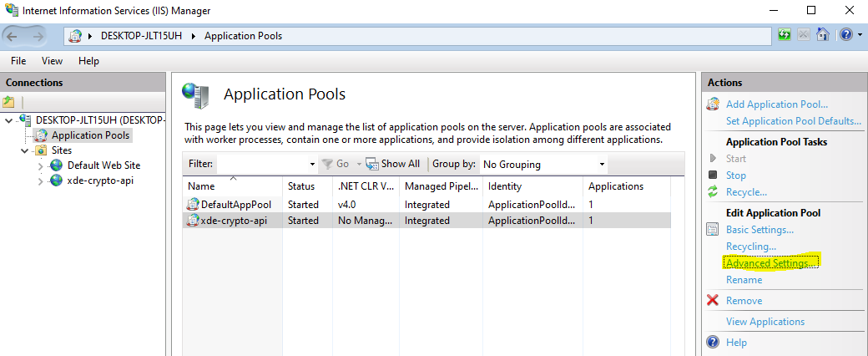Click No Manag... cell in xde-crypto-api row
This screenshot has width=868, height=356.
coord(366,221)
